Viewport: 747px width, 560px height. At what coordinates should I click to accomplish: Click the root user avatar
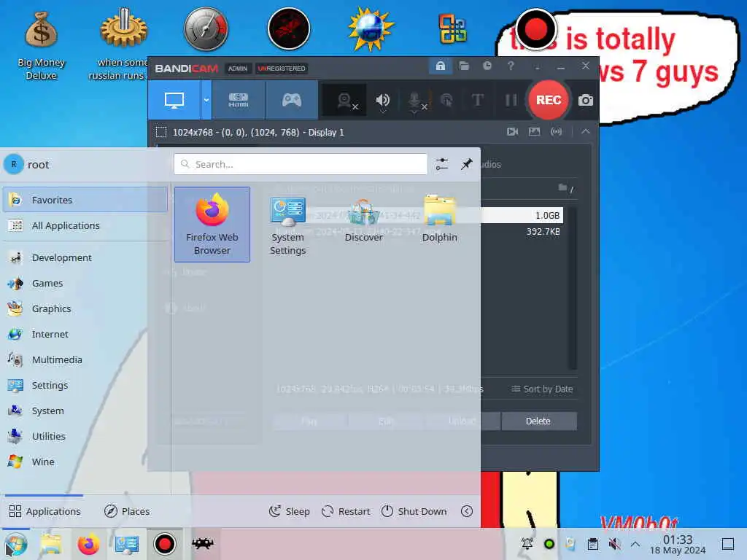tap(14, 164)
